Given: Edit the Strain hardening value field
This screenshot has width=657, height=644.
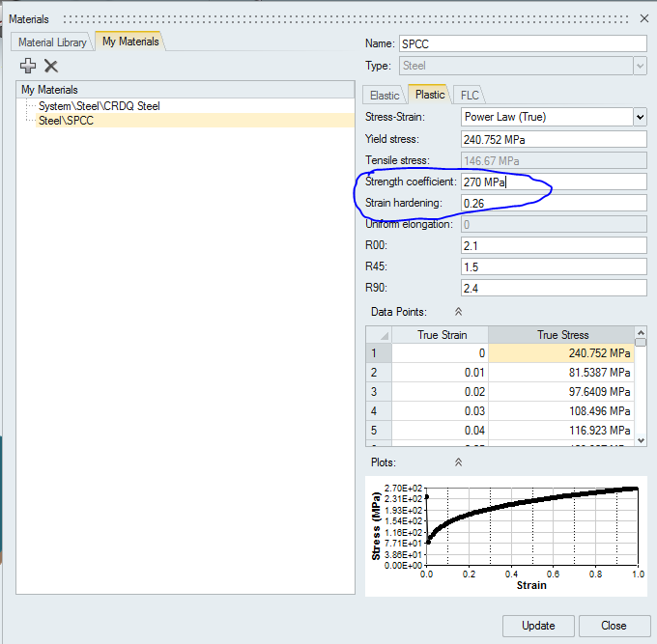Looking at the screenshot, I should pyautogui.click(x=554, y=204).
